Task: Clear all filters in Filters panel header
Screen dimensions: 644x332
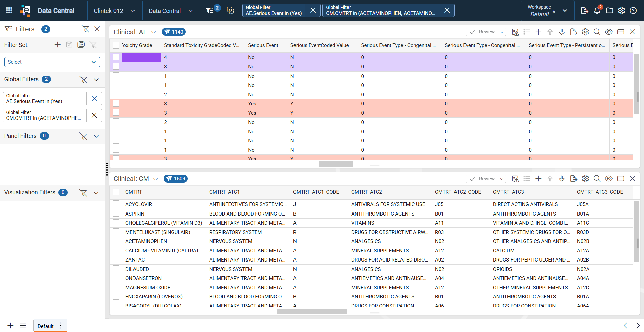Action: pyautogui.click(x=85, y=29)
